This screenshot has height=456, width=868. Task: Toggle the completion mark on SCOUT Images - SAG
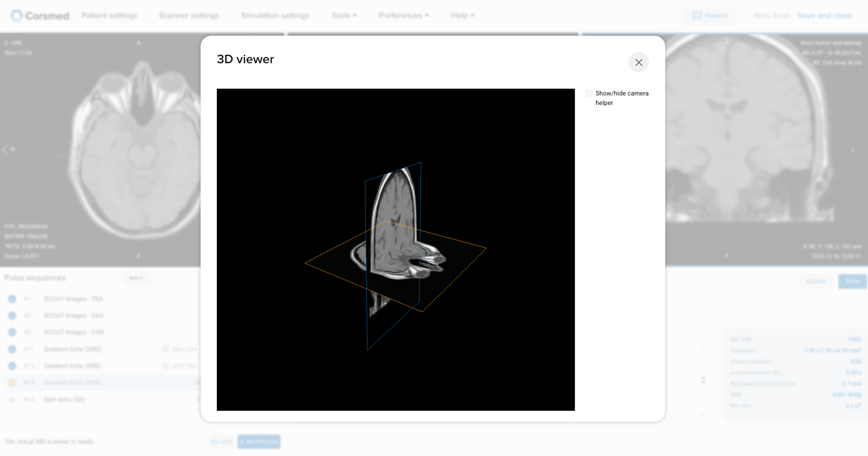click(12, 315)
